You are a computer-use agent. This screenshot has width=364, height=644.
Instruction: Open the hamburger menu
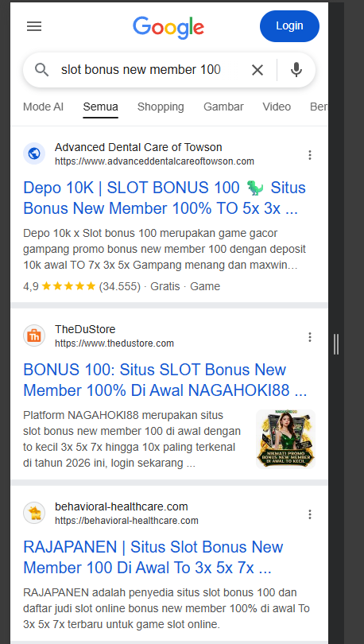34,26
